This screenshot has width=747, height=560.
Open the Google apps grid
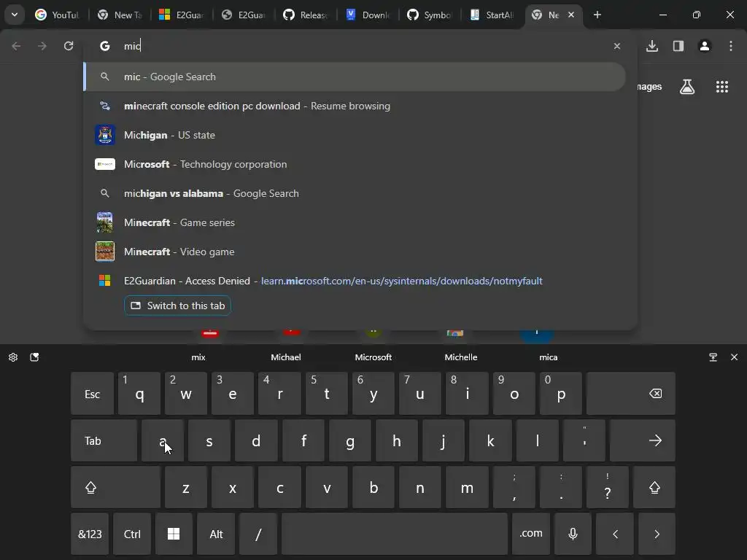coord(722,87)
